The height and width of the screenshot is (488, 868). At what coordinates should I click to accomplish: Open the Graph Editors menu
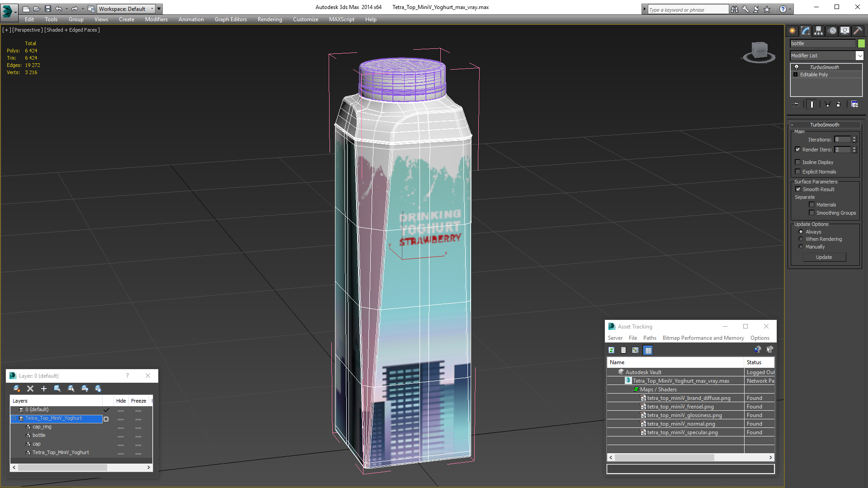pos(231,19)
